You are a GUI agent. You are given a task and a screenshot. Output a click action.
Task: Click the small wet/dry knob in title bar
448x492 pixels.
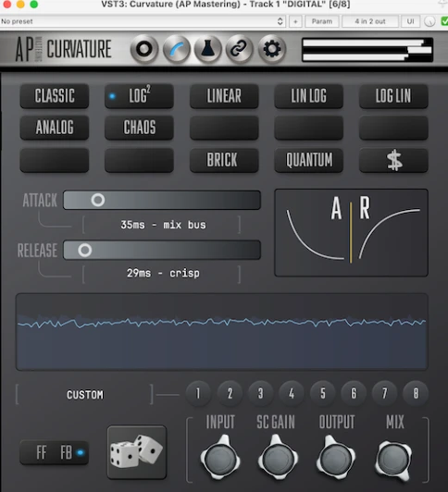429,21
